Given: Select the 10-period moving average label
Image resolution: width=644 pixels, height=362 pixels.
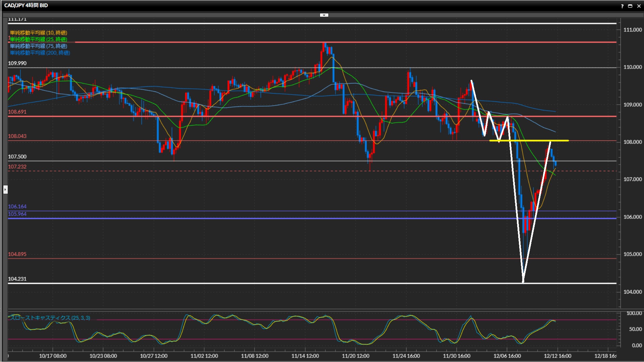Looking at the screenshot, I should 38,33.
